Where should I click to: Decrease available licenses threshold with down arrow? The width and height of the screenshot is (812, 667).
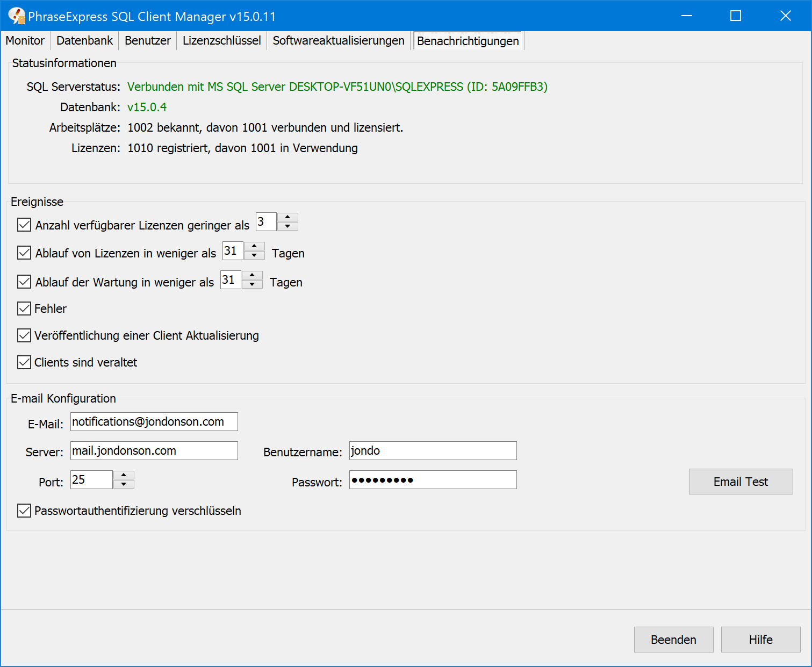click(288, 226)
